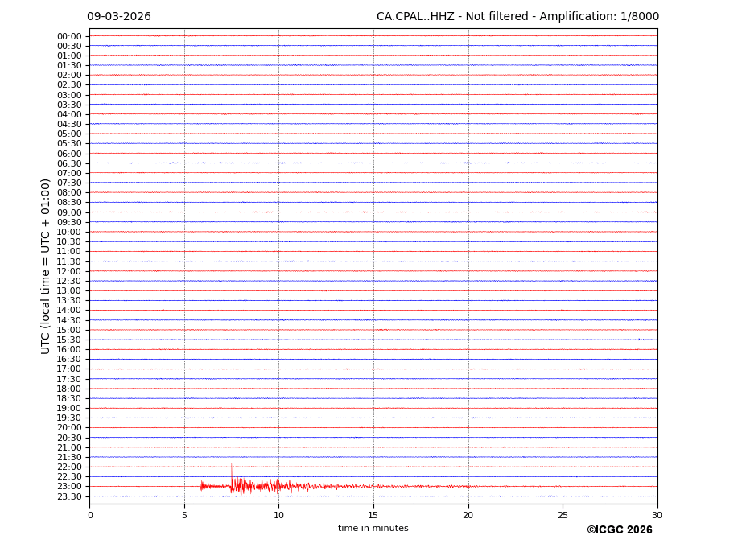Click the start of the seismic event on the 23:00 trace

point(201,485)
